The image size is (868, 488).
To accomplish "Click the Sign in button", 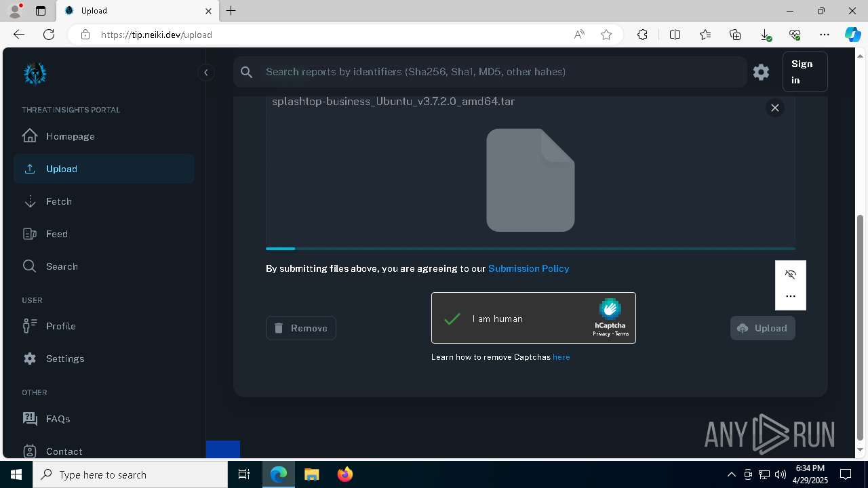I will coord(805,72).
